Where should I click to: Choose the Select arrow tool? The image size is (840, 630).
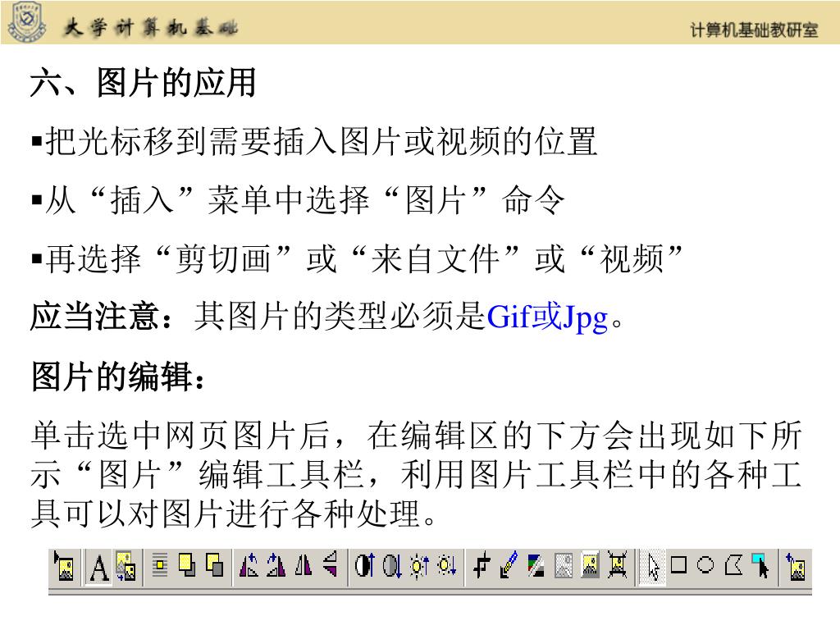[652, 567]
